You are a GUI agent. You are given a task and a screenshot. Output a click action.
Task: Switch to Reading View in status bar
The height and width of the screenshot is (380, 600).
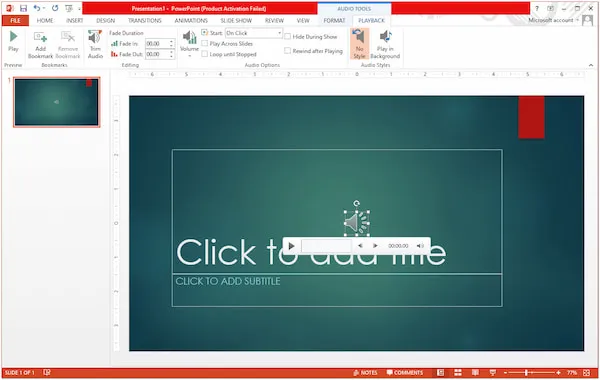tap(475, 373)
